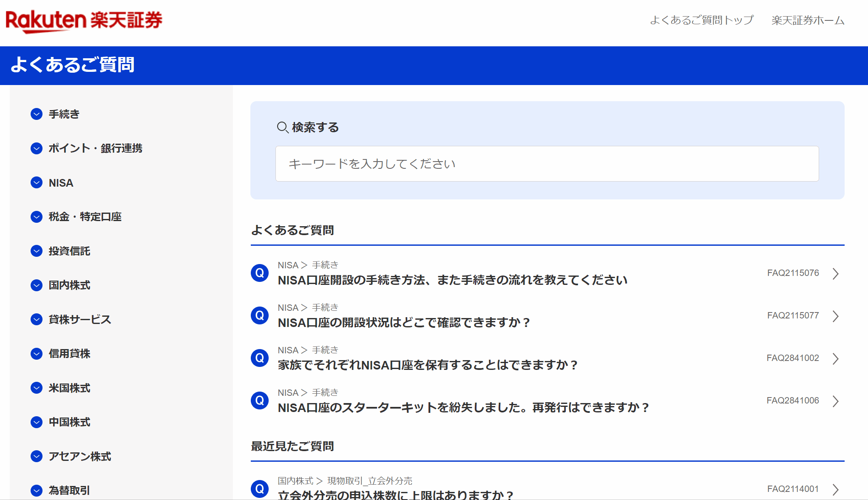Expand the 米国株式 sidebar section
Screen dimensions: 868x500
pos(69,388)
